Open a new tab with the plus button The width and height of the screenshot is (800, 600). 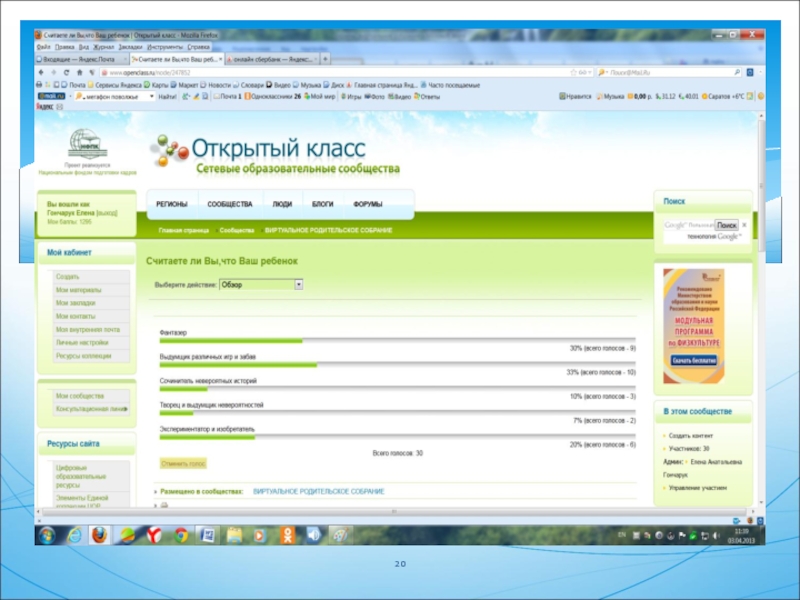point(325,59)
